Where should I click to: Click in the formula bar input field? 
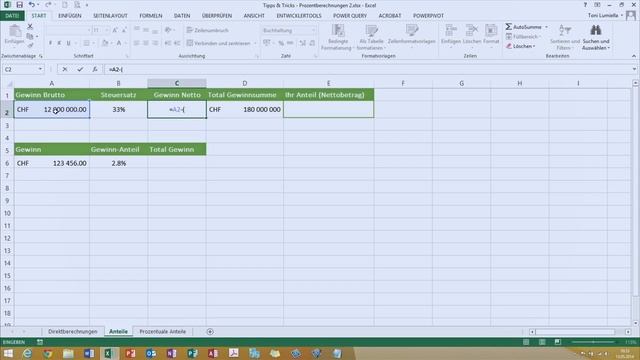point(367,69)
